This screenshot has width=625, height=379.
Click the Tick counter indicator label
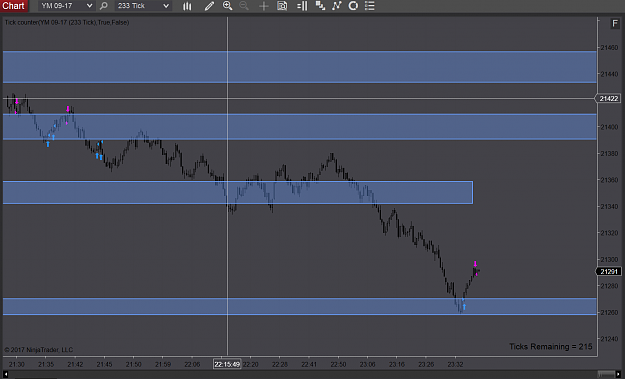coord(67,23)
